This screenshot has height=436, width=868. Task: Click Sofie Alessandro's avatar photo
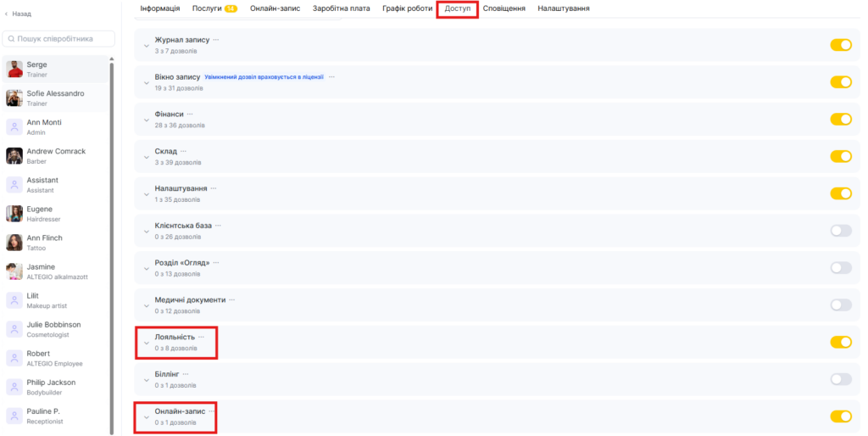[14, 98]
